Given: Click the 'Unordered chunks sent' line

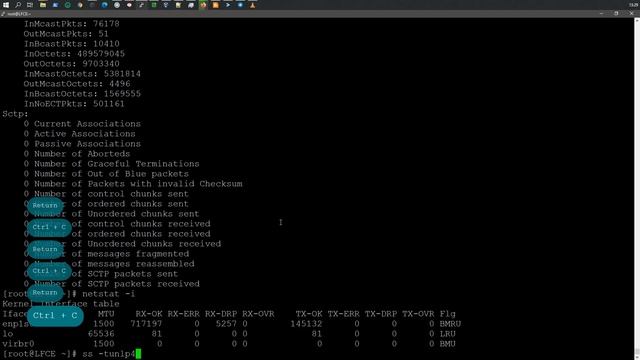Looking at the screenshot, I should click(111, 214).
